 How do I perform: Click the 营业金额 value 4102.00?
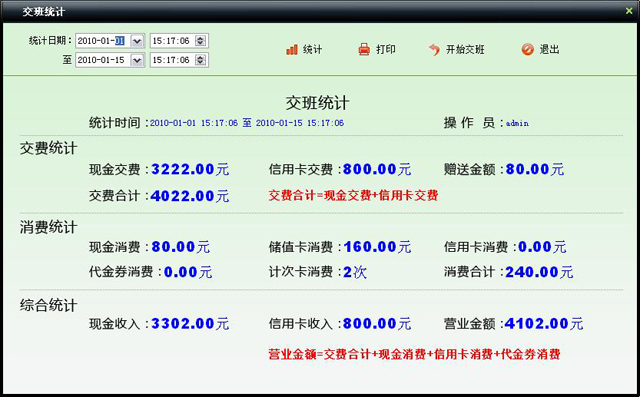pos(536,324)
